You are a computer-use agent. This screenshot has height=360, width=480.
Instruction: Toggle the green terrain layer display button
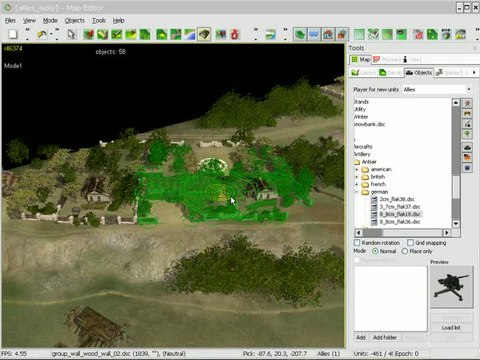point(300,34)
